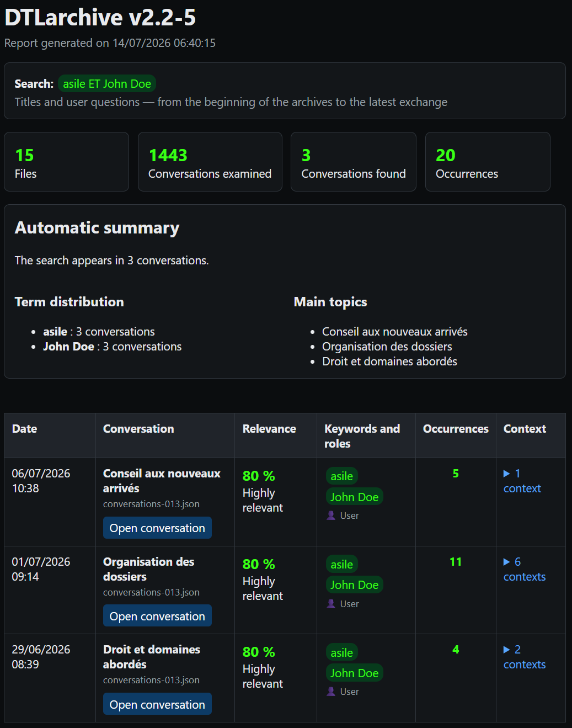Click asile keyword tag in Organisation row
Viewport: 572px width, 728px height.
tap(342, 564)
